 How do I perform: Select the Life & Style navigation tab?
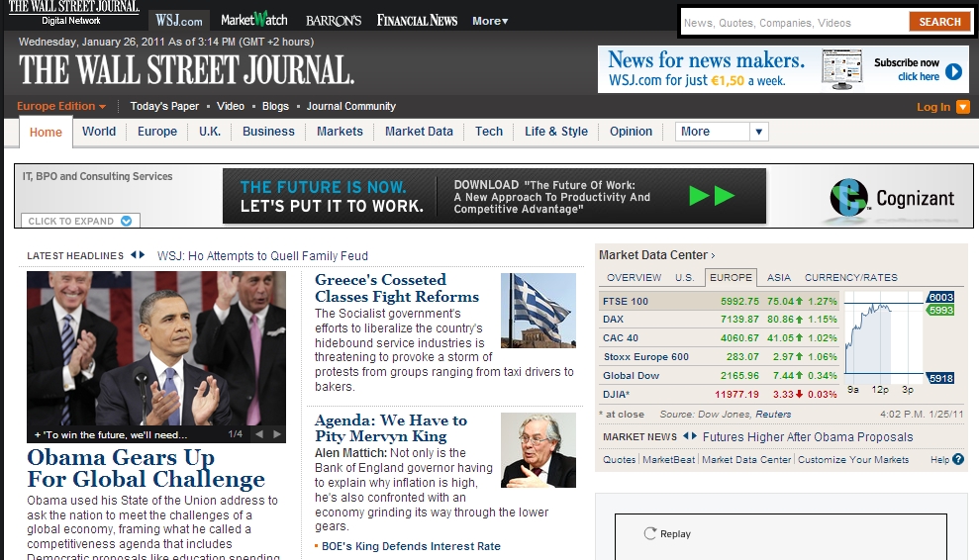click(x=556, y=132)
